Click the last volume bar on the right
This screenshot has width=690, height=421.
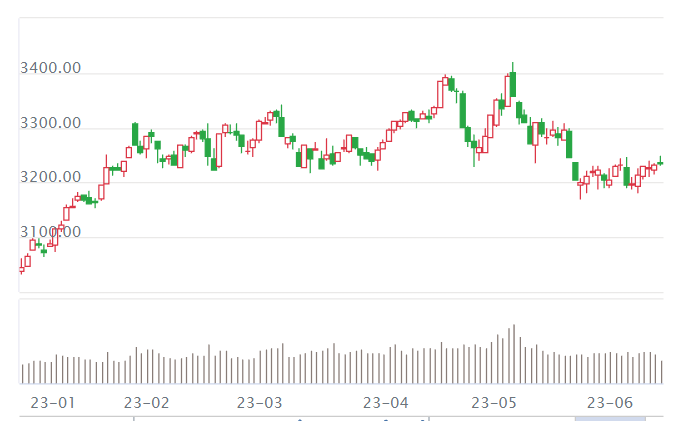pos(661,372)
